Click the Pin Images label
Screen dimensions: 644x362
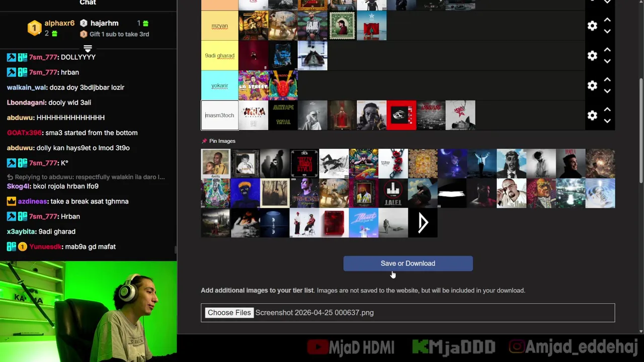click(222, 141)
